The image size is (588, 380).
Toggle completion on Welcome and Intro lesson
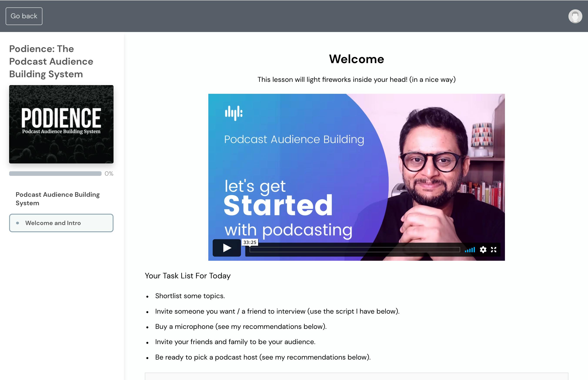(17, 223)
